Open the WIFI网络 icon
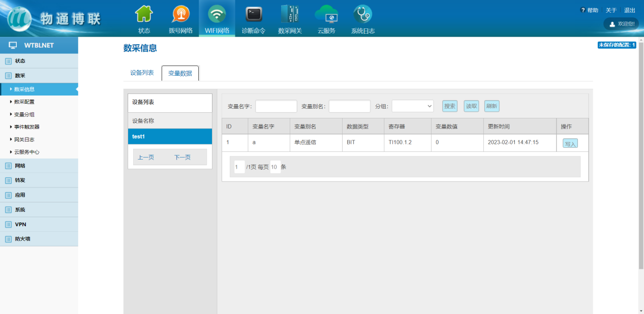This screenshot has height=314, width=644. (217, 14)
